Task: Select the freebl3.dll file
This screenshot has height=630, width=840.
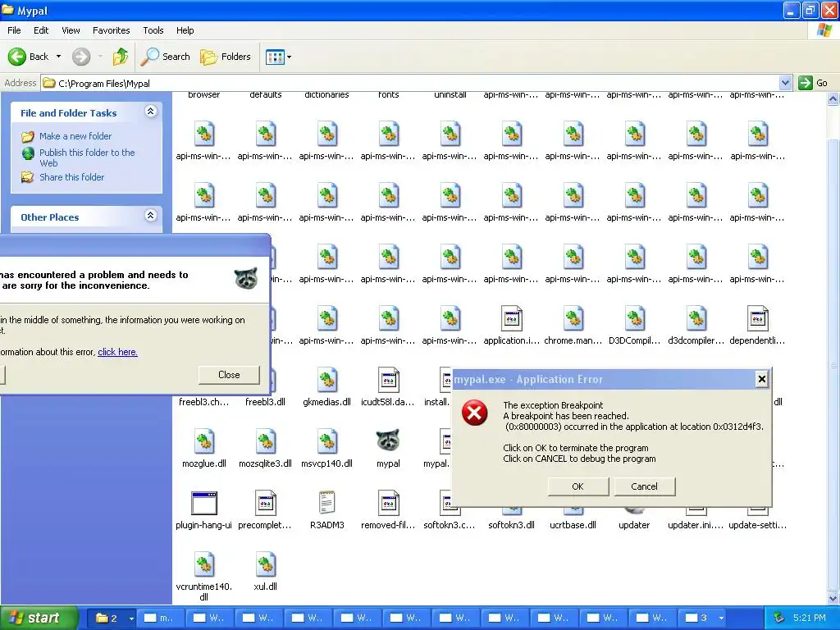Action: [x=265, y=402]
